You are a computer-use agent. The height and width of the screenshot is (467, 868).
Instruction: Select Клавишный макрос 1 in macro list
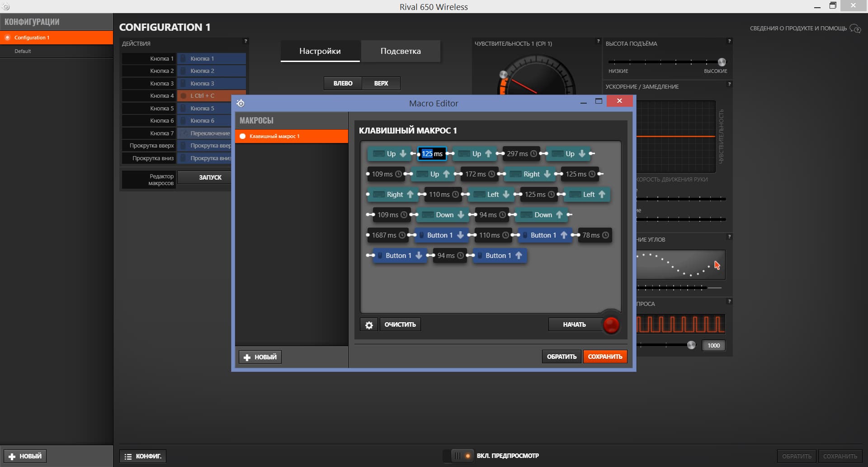(x=292, y=136)
